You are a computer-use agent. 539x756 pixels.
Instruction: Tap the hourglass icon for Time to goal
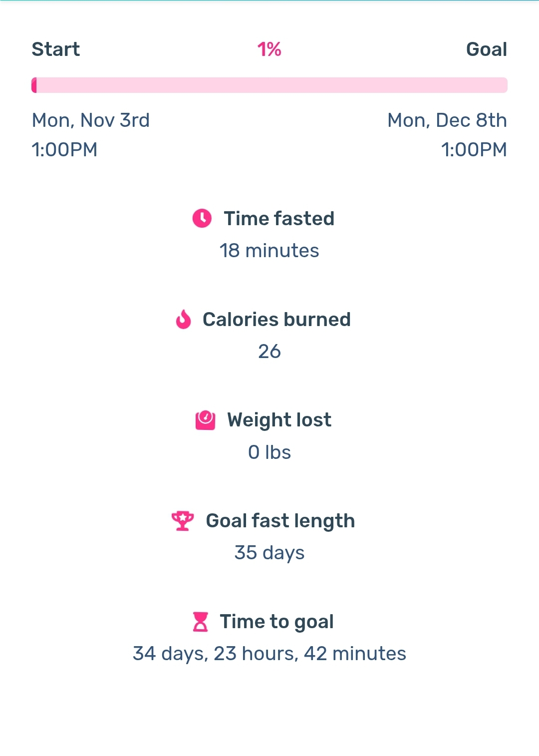200,622
